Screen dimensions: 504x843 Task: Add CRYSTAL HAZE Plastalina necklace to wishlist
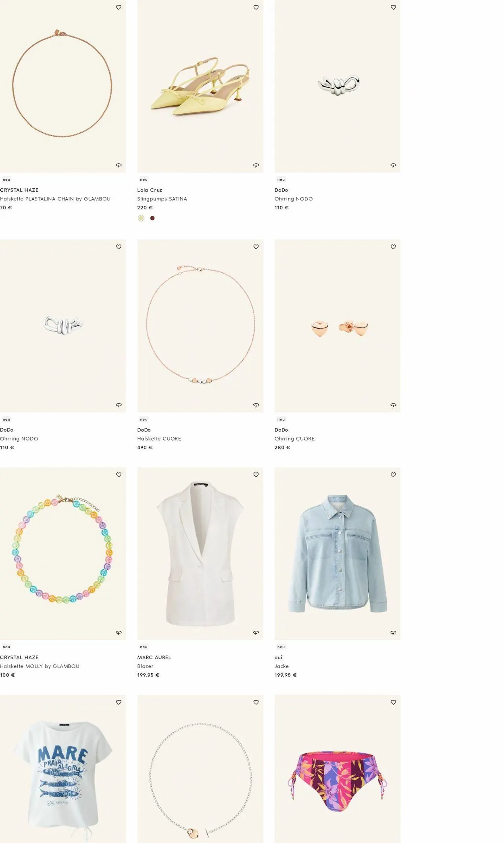[119, 7]
